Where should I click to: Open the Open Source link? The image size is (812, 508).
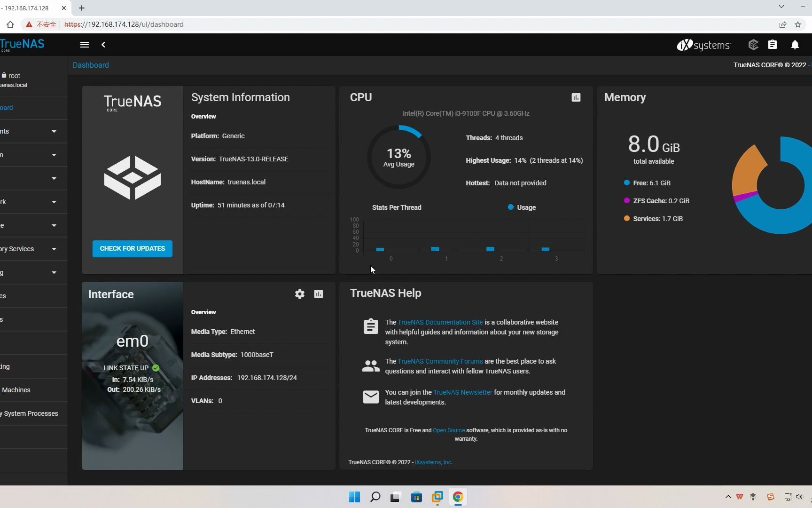pyautogui.click(x=449, y=430)
